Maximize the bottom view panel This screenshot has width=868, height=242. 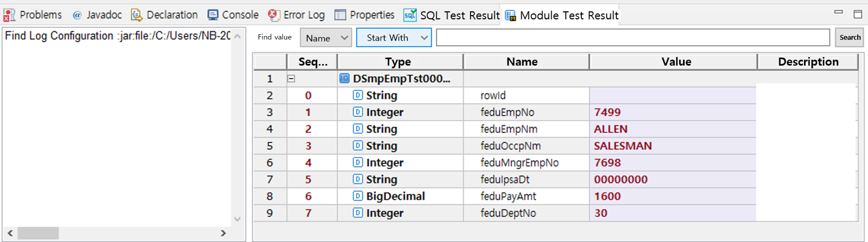pos(858,14)
